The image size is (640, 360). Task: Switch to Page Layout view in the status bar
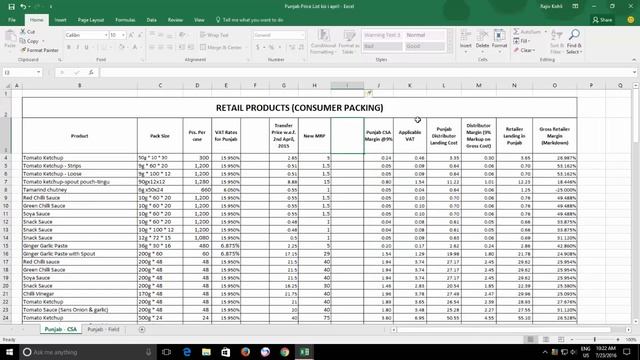[546, 340]
